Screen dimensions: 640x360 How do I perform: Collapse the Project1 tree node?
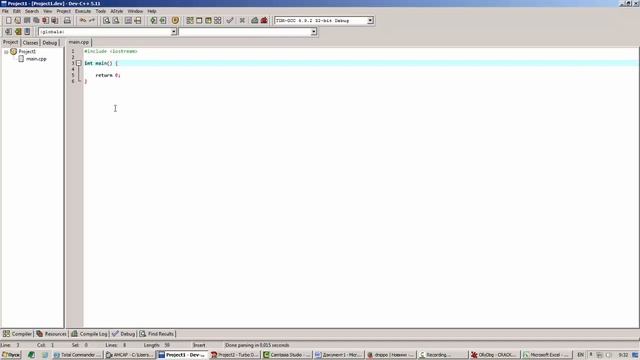(6, 52)
